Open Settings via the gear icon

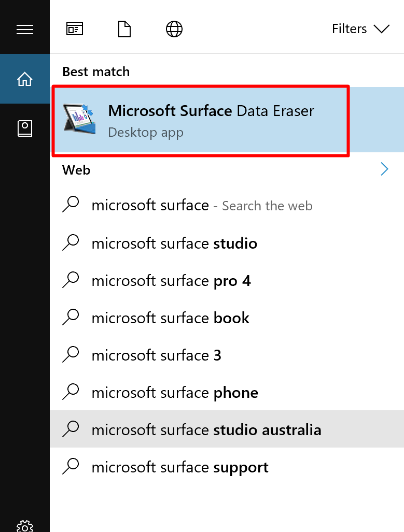[x=25, y=526]
